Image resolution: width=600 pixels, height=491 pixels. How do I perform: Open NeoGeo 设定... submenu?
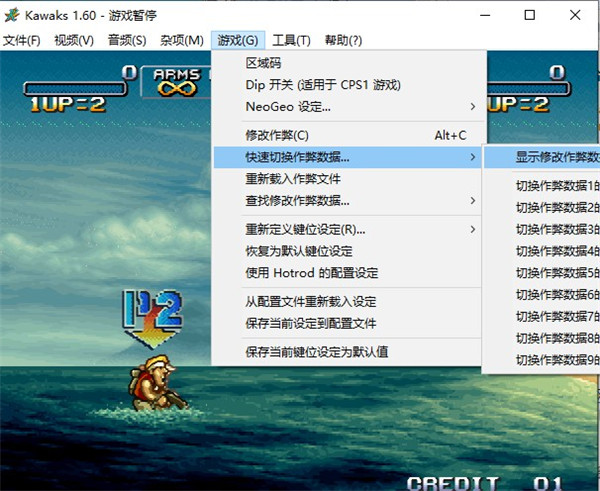click(x=347, y=106)
